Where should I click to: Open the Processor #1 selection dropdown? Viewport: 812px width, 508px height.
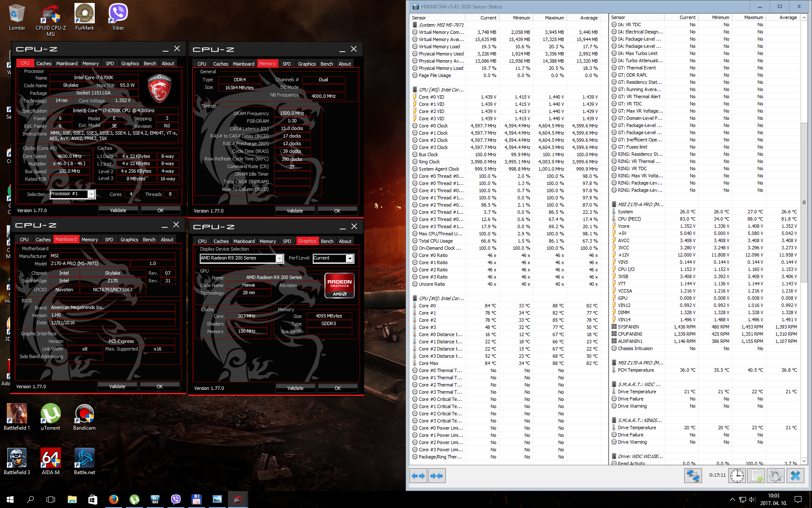click(91, 194)
